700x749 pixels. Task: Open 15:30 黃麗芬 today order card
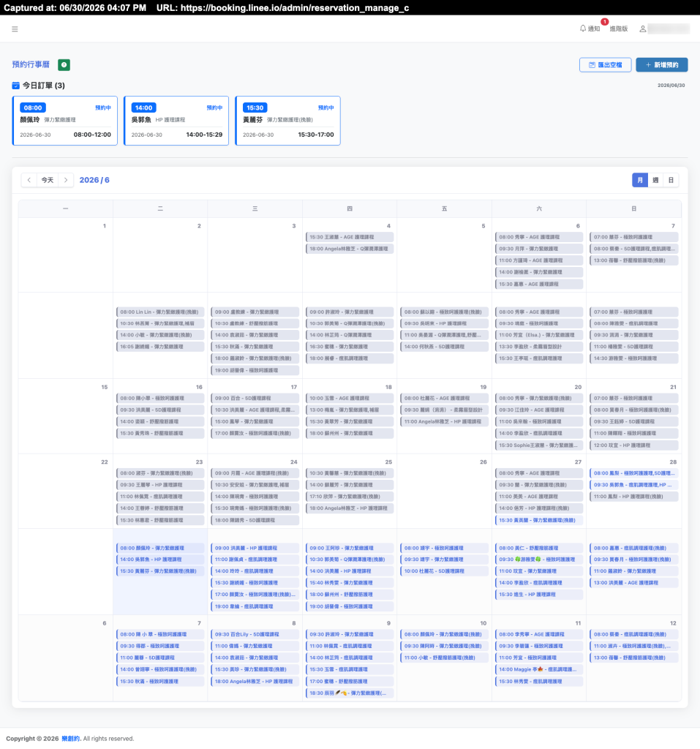pos(287,121)
